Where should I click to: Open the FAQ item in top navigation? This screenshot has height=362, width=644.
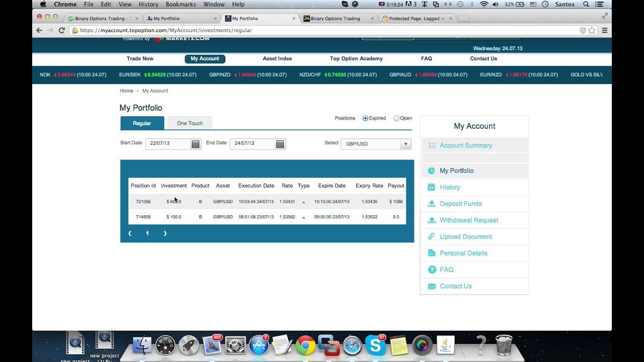click(x=426, y=59)
